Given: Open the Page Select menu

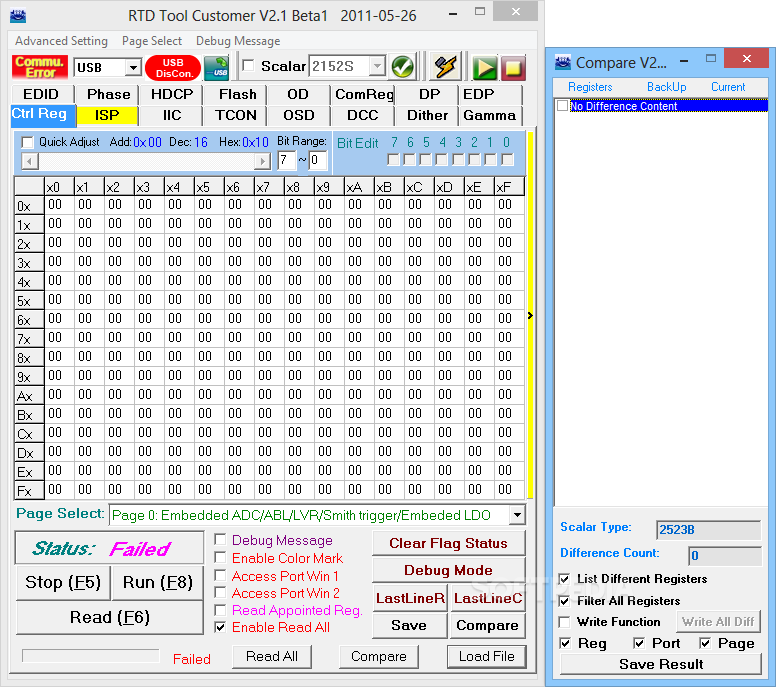Looking at the screenshot, I should pos(151,41).
